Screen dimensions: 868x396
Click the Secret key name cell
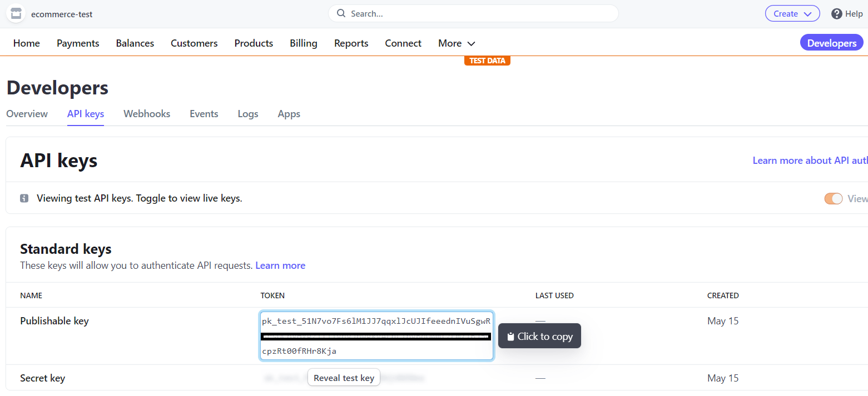pyautogui.click(x=42, y=378)
